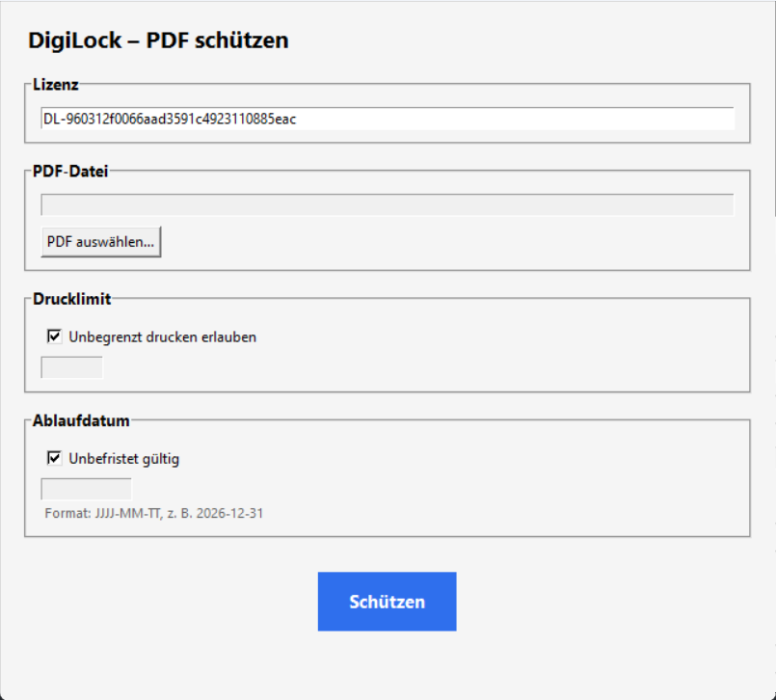Image resolution: width=776 pixels, height=700 pixels.
Task: Click the license key input field
Action: tap(388, 119)
